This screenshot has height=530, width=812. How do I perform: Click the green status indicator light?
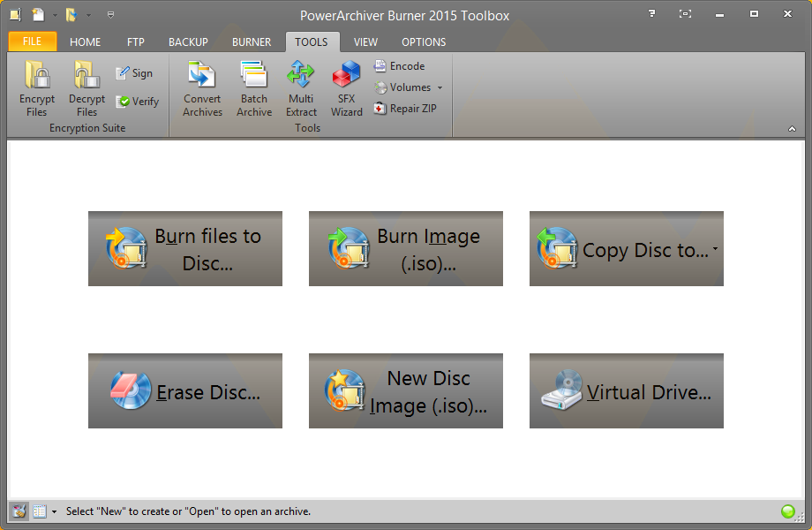pyautogui.click(x=787, y=511)
